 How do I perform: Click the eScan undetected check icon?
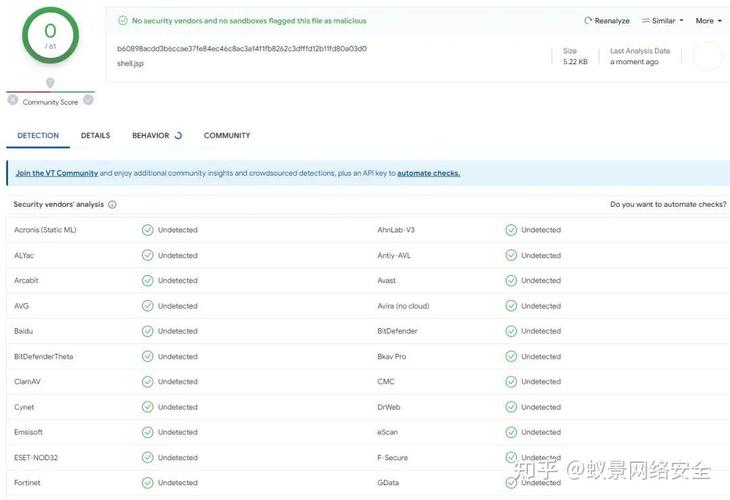[x=511, y=432]
